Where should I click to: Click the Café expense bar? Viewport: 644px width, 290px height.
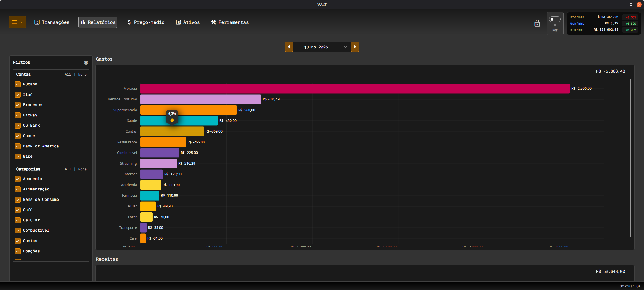[143, 238]
